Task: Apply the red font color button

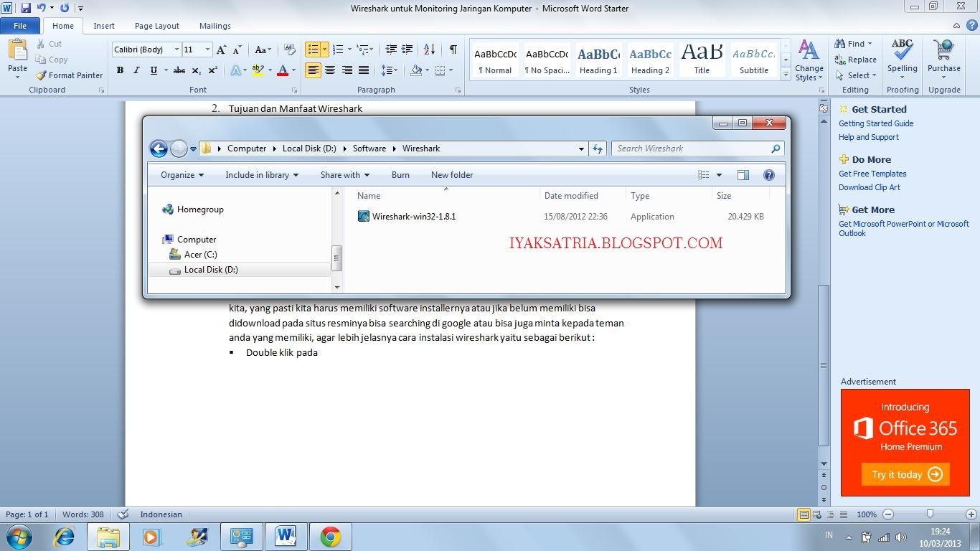Action: (283, 70)
